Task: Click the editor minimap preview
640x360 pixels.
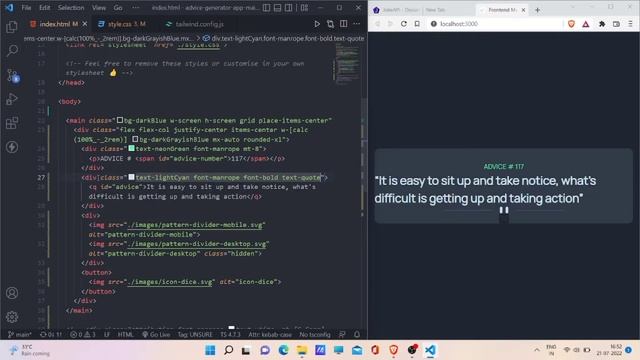Action: coord(347,64)
